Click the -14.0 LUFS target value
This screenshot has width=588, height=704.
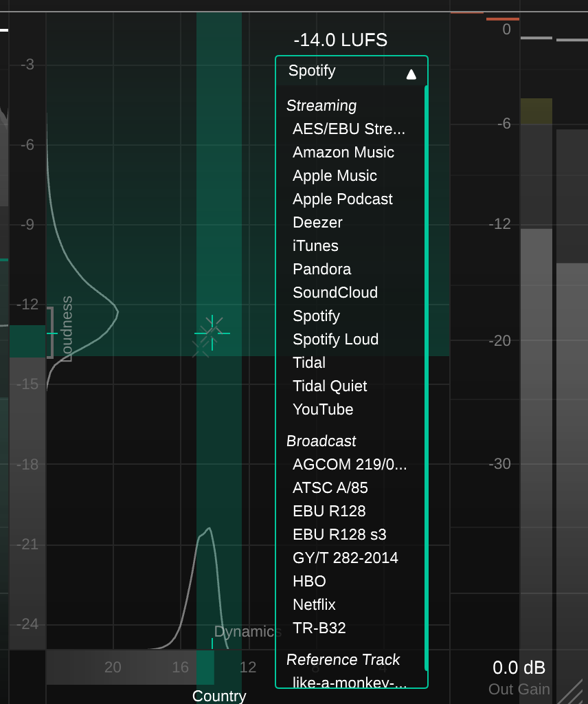click(x=341, y=40)
